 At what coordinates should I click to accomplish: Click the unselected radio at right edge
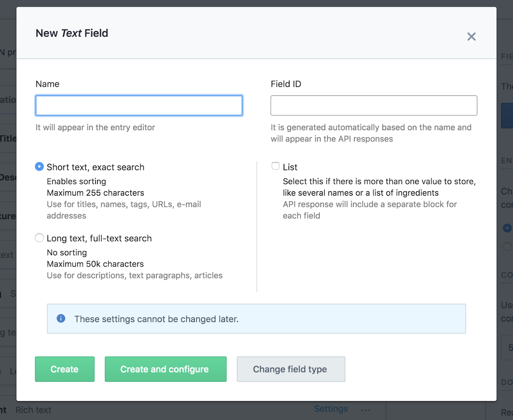click(507, 246)
